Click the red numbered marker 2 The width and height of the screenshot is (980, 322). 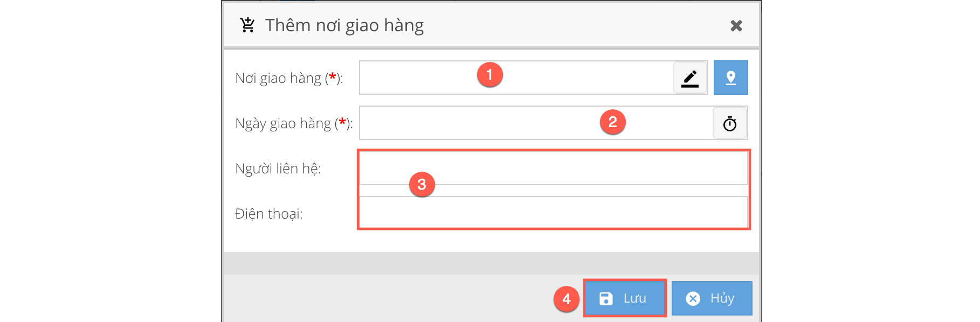(x=612, y=122)
